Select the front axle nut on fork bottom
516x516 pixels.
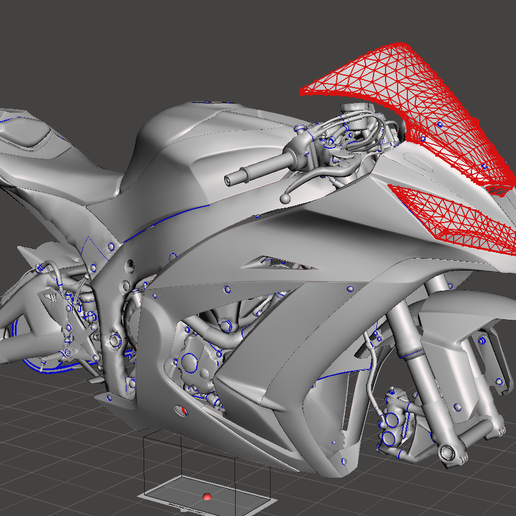coord(447,453)
